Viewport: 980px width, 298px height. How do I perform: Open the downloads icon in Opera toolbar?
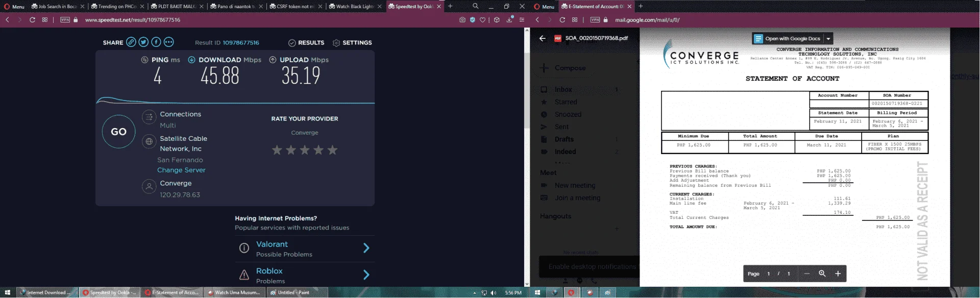509,19
